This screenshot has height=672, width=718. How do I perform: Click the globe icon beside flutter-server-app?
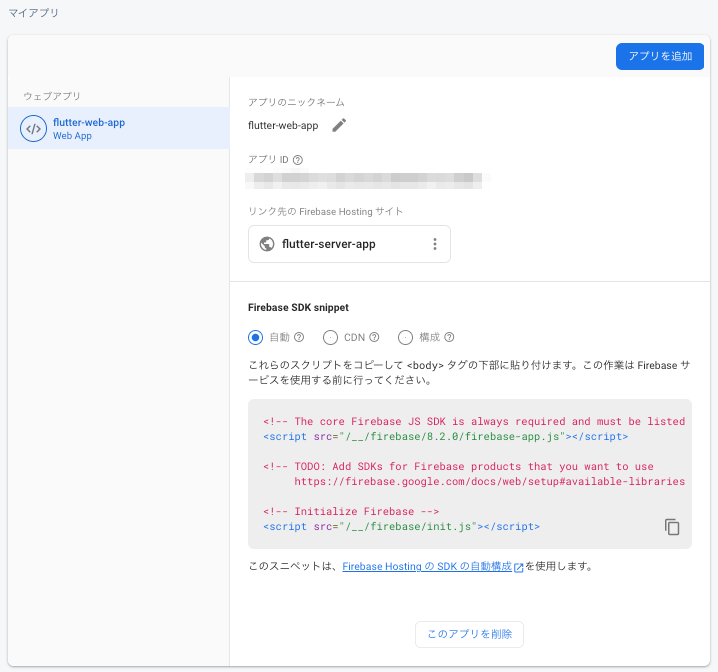coord(267,244)
